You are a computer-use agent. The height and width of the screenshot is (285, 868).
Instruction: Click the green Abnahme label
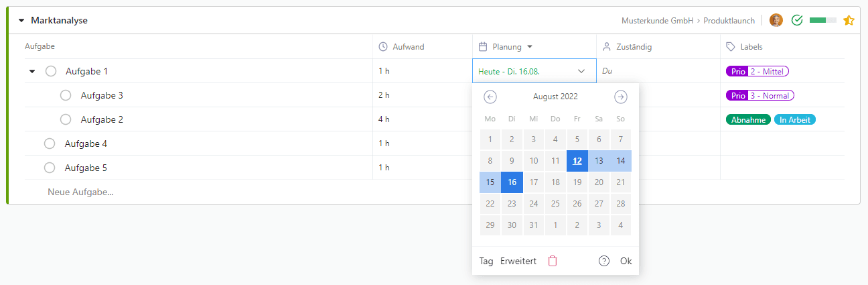[748, 120]
